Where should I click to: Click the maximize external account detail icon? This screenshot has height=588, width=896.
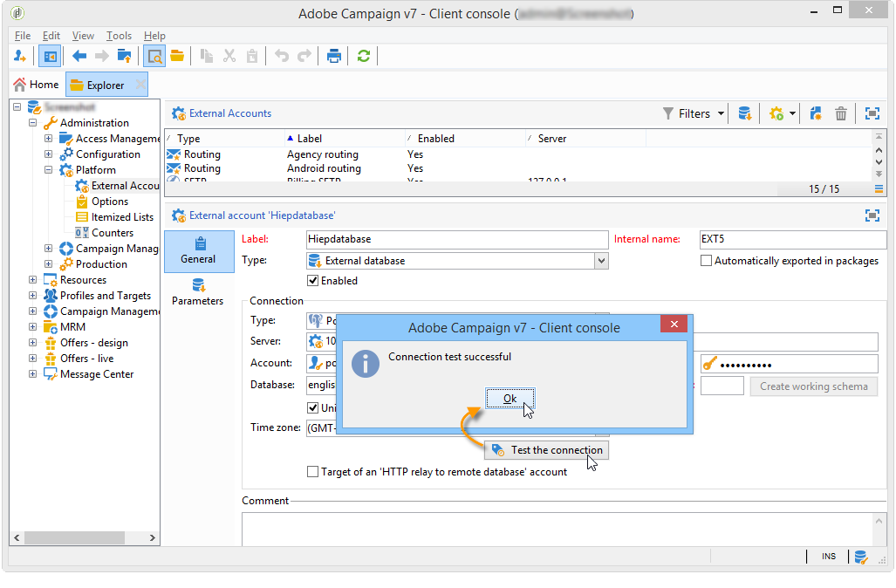[x=872, y=215]
